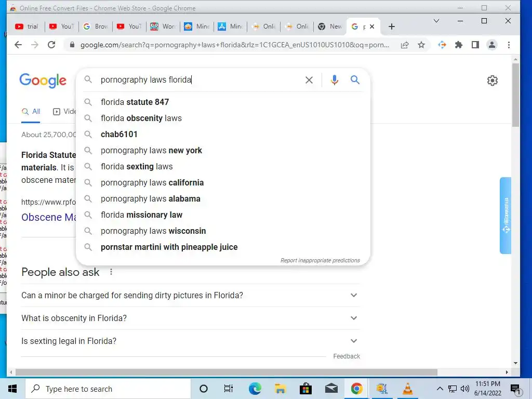
Task: Choose suggestion 'florida obscenity laws'
Action: (x=223, y=118)
